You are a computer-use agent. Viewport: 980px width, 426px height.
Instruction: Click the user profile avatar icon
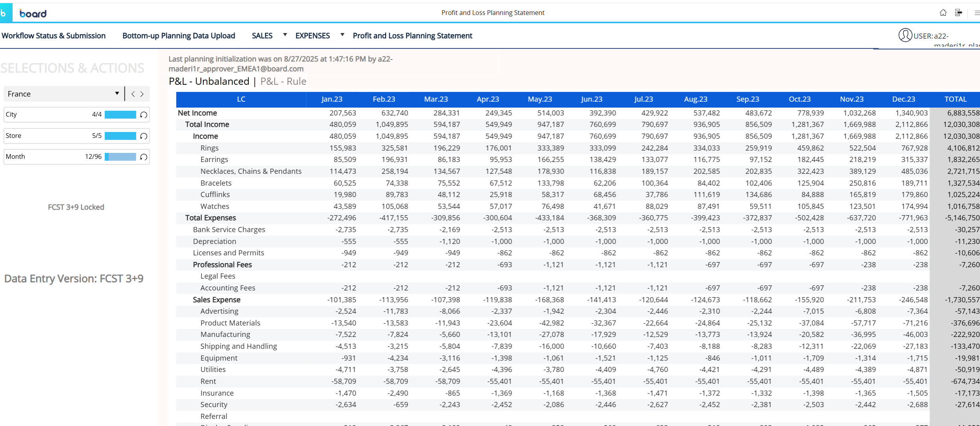(x=905, y=35)
